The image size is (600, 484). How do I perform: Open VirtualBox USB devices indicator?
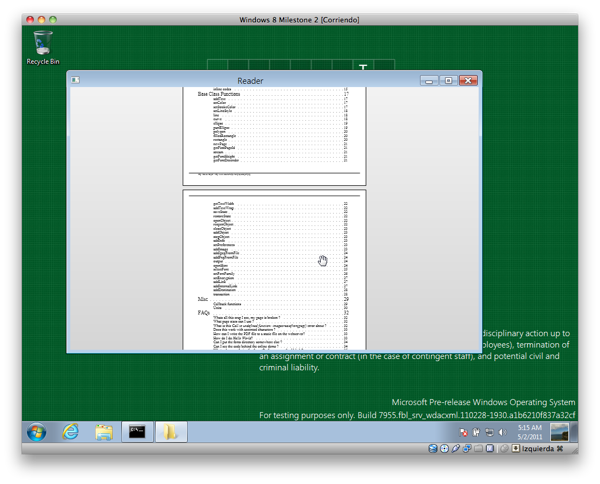[455, 448]
